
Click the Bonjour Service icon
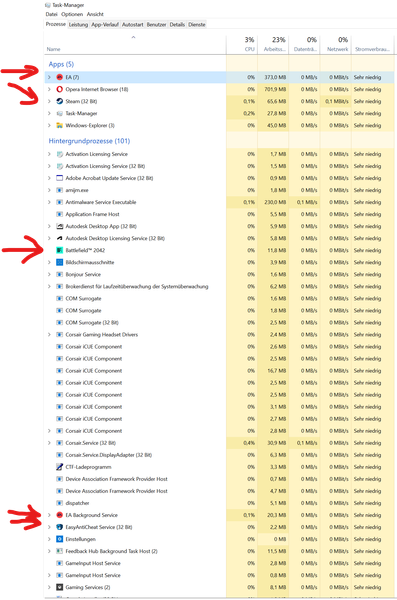pyautogui.click(x=59, y=274)
